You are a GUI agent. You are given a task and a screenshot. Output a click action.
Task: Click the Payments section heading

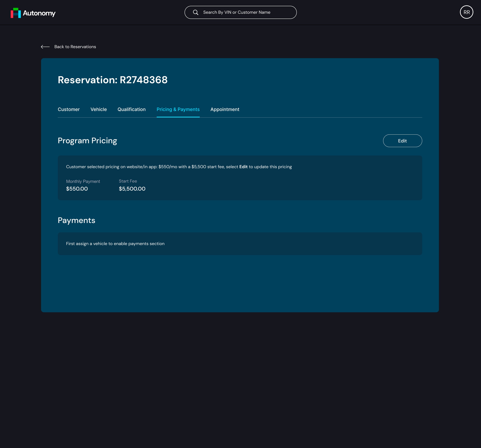pyautogui.click(x=76, y=220)
